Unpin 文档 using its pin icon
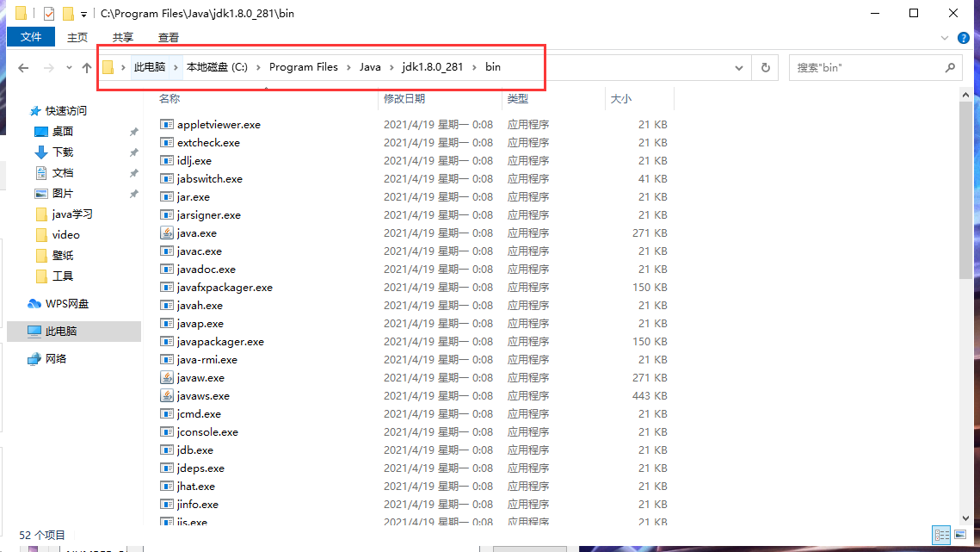 click(133, 173)
